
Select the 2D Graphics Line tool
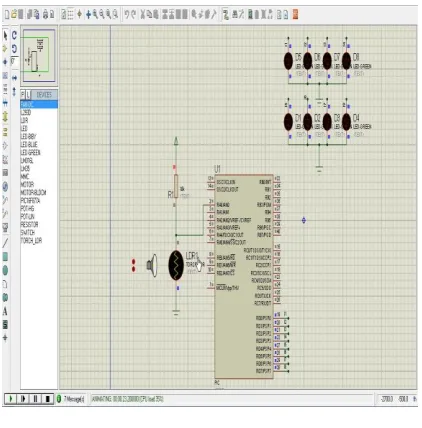pos(5,243)
